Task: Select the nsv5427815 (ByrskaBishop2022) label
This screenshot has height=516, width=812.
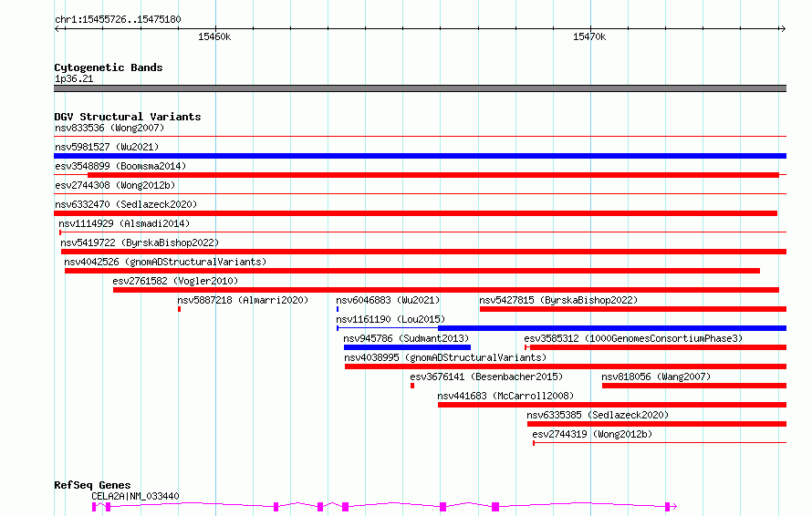Action: coord(558,300)
